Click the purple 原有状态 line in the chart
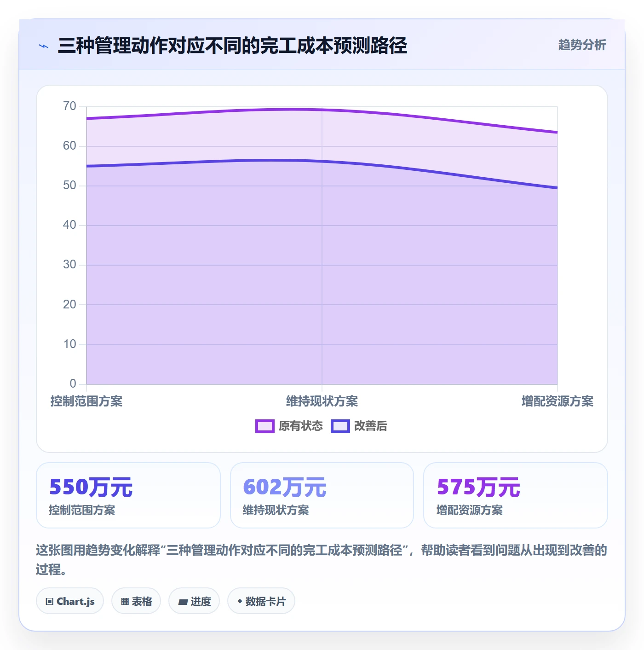Image resolution: width=644 pixels, height=650 pixels. (322, 110)
